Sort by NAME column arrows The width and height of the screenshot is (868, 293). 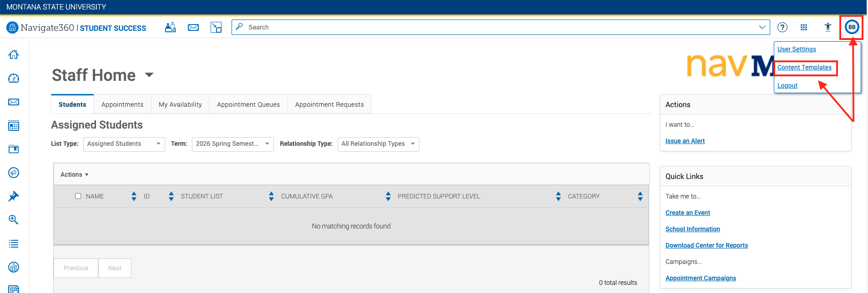coord(134,196)
